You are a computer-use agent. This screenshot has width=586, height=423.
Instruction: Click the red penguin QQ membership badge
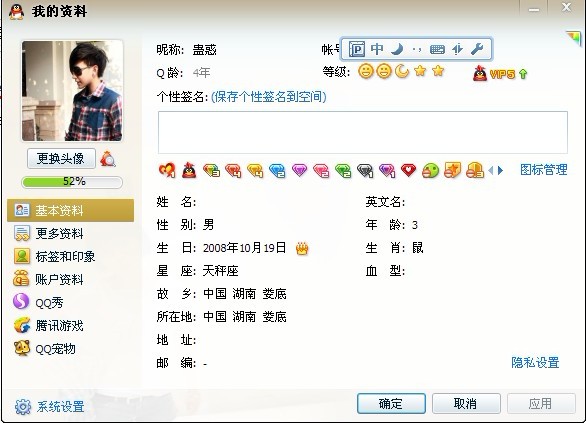tap(189, 170)
